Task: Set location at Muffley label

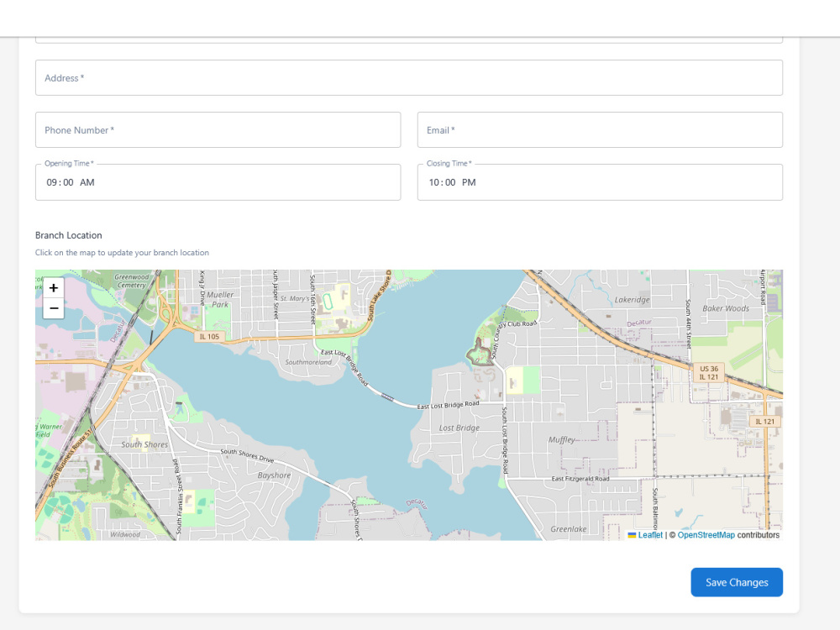Action: click(561, 439)
